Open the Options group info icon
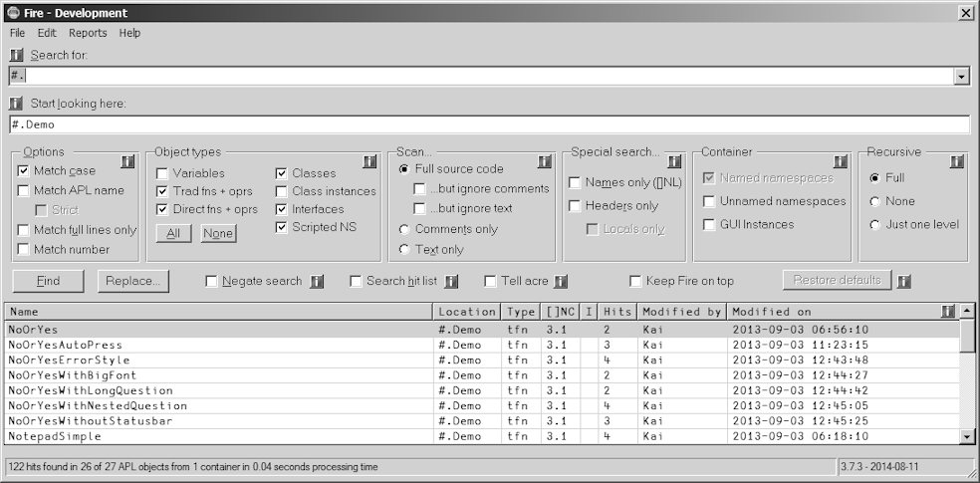The width and height of the screenshot is (980, 483). (x=128, y=162)
